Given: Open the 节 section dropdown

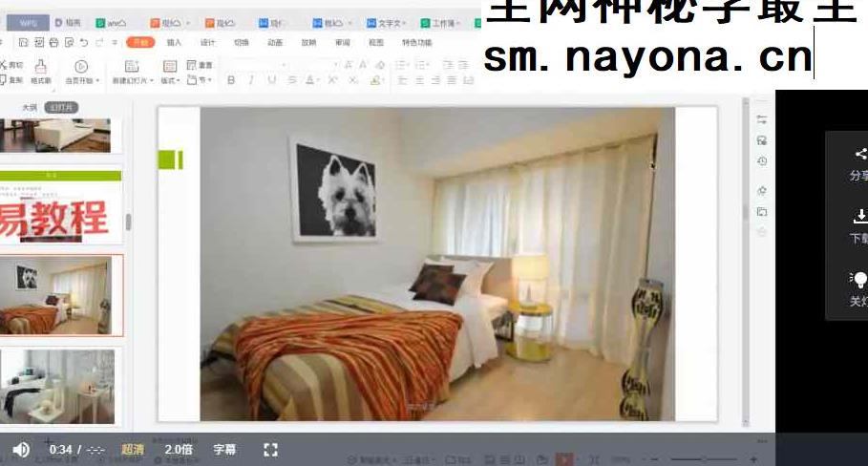Looking at the screenshot, I should (200, 80).
